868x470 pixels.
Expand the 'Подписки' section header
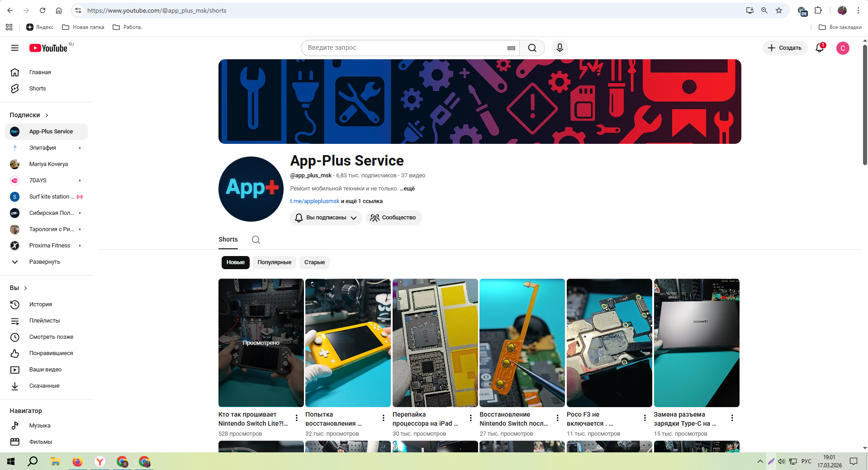(29, 115)
